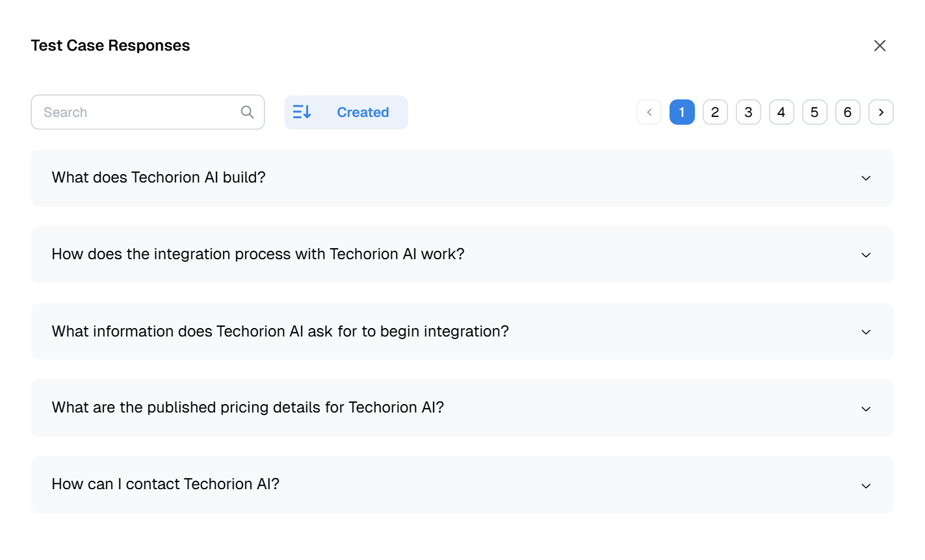Open page 4 of responses
Viewport: 925px width, 560px height.
point(781,112)
